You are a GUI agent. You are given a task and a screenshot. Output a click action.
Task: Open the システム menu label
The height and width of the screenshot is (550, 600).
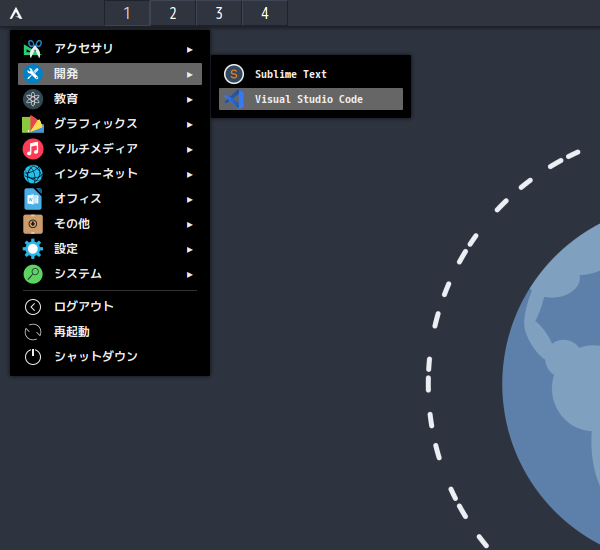(x=78, y=274)
